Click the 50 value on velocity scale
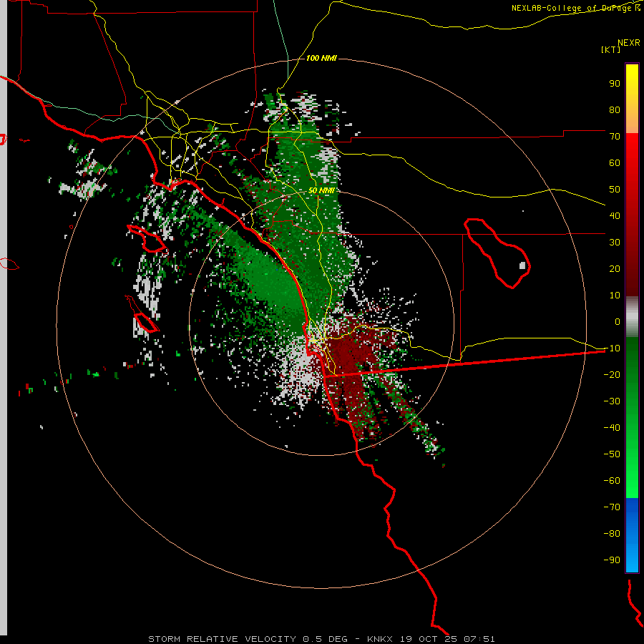 615,190
